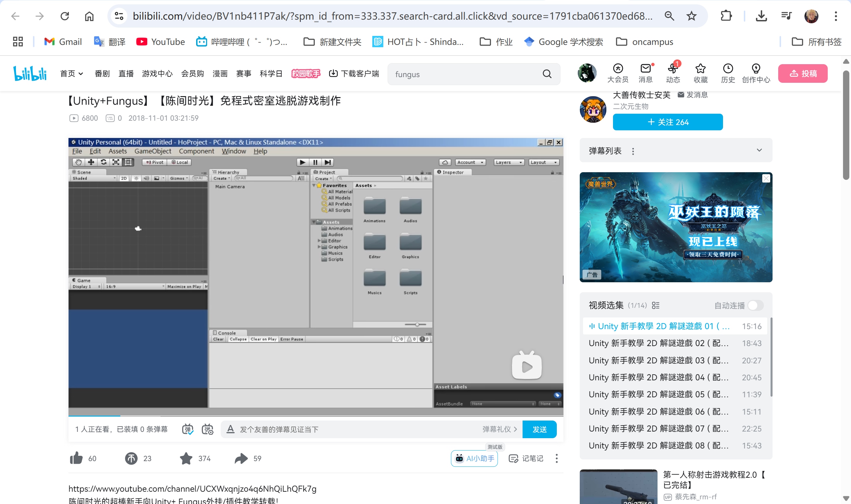This screenshot has height=504, width=851.
Task: Click the video play button overlay
Action: (x=527, y=366)
